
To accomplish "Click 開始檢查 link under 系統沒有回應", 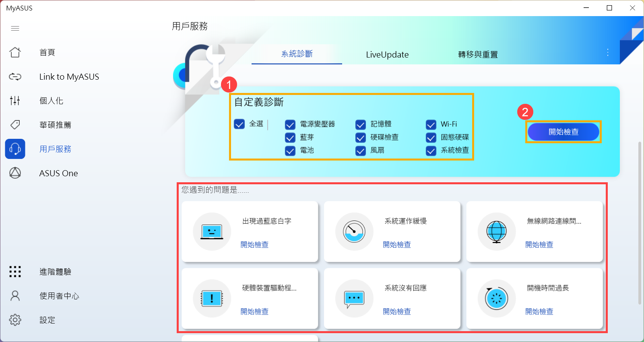I will tap(397, 311).
